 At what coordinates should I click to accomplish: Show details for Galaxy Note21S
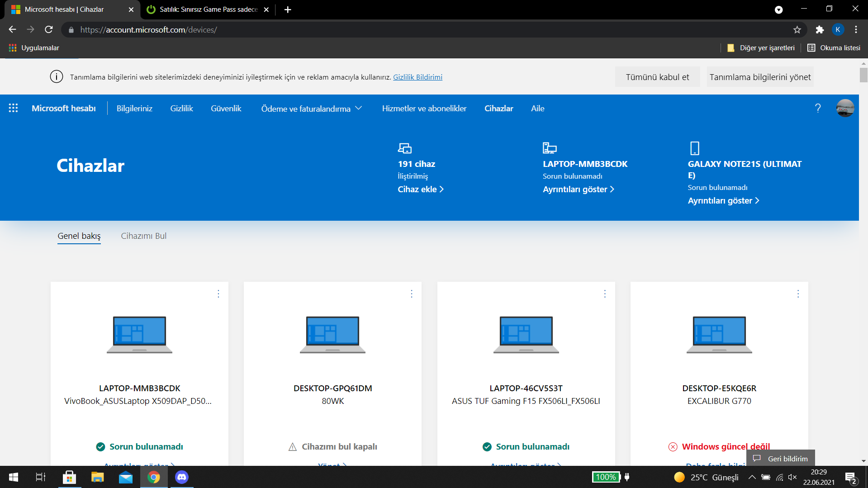click(724, 201)
